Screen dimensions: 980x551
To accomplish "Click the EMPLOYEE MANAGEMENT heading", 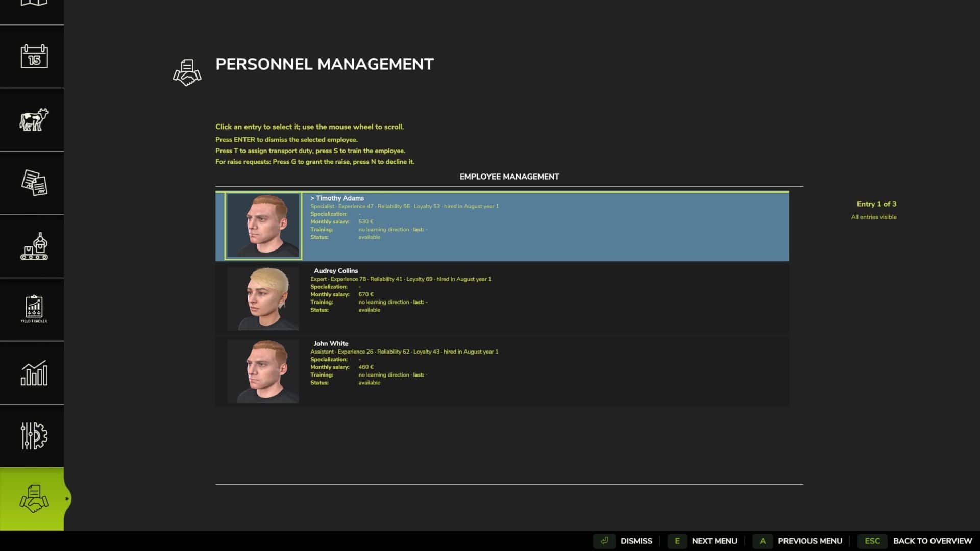I will [509, 177].
